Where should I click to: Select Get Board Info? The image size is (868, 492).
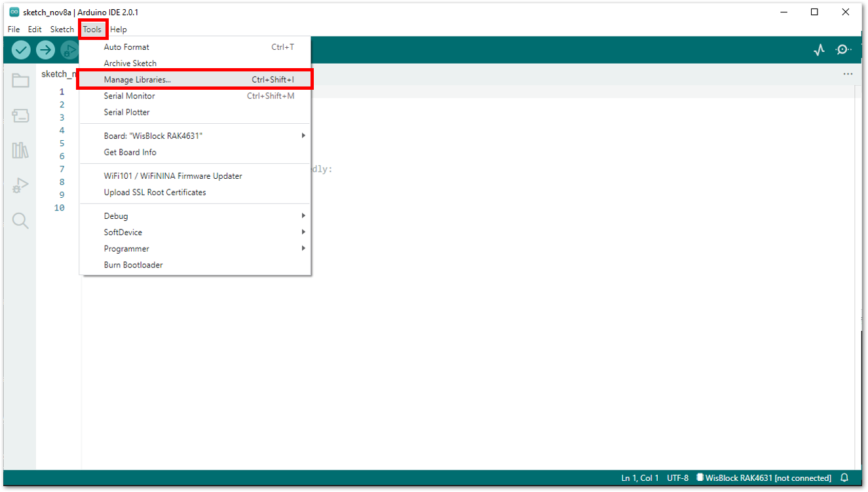pyautogui.click(x=195, y=152)
